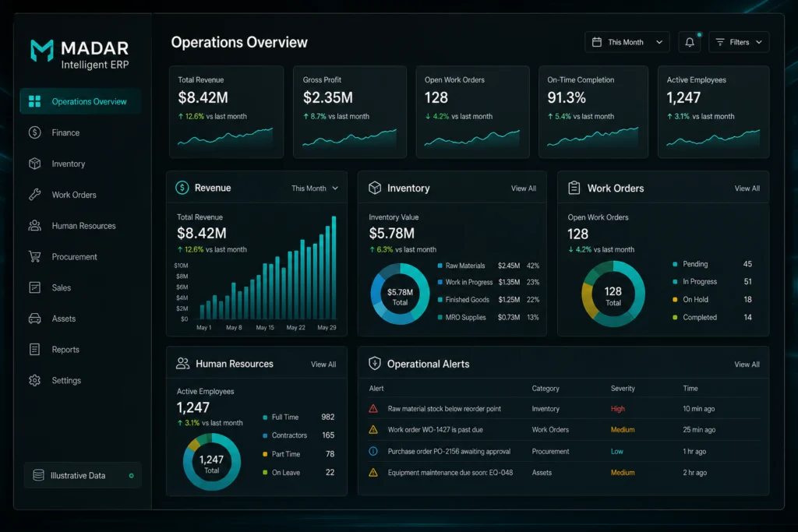The width and height of the screenshot is (798, 532).
Task: Expand the Filters dropdown
Action: coord(739,42)
